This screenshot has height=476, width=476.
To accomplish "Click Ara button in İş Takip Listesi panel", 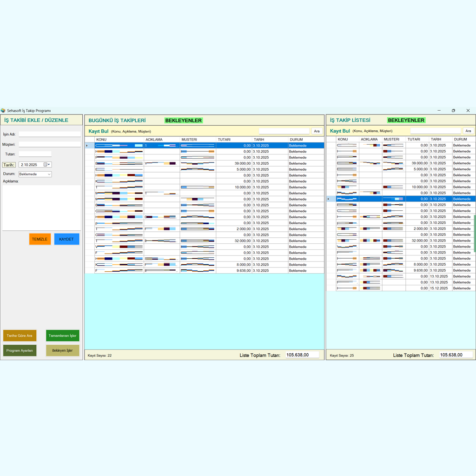I will 468,131.
